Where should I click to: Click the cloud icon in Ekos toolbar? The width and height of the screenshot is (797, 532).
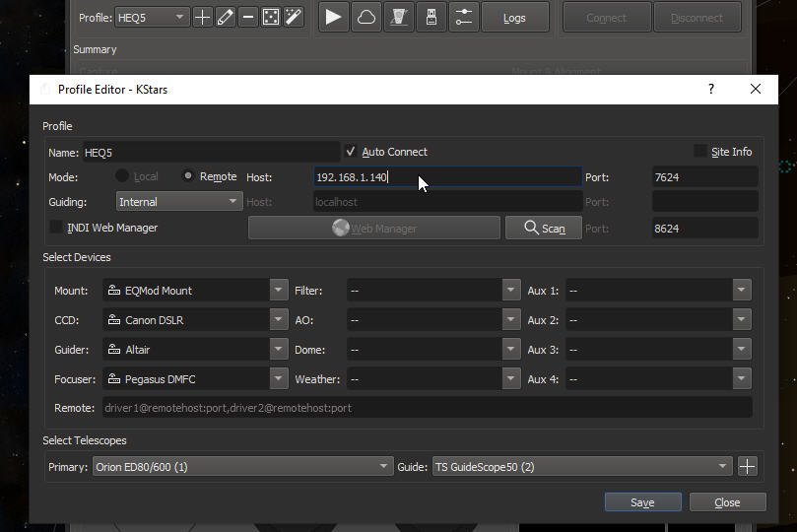click(365, 18)
